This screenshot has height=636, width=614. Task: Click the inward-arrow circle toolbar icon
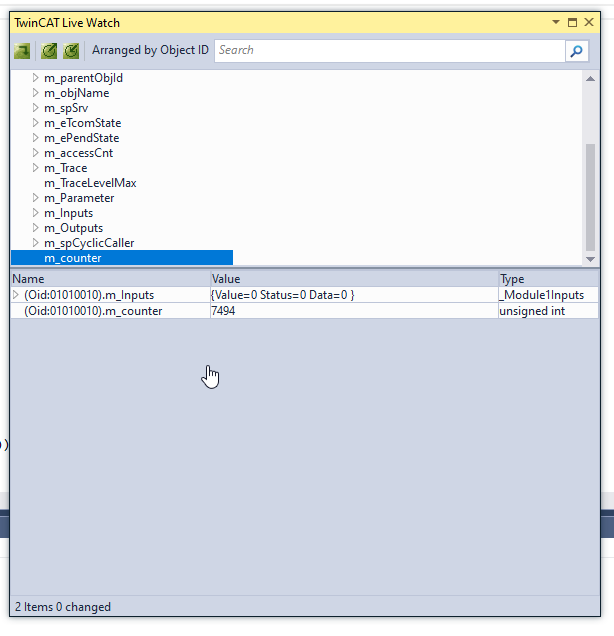point(71,51)
